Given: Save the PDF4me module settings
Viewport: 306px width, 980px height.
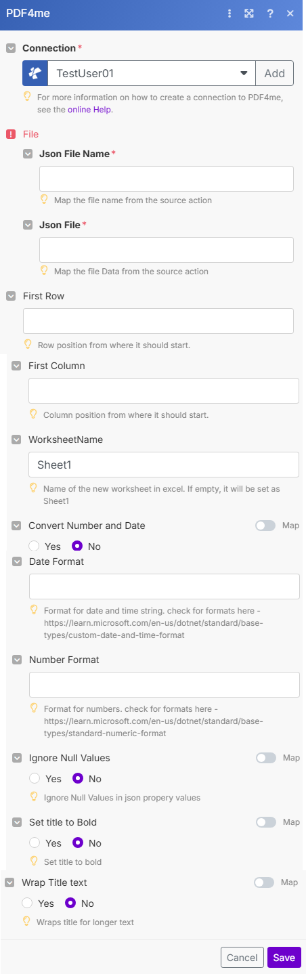Looking at the screenshot, I should (x=284, y=957).
